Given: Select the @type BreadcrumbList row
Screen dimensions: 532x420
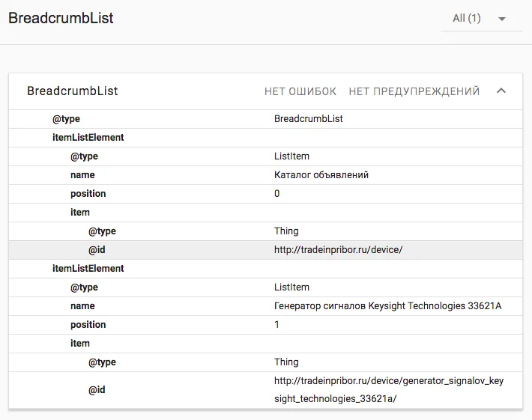Looking at the screenshot, I should point(265,119).
